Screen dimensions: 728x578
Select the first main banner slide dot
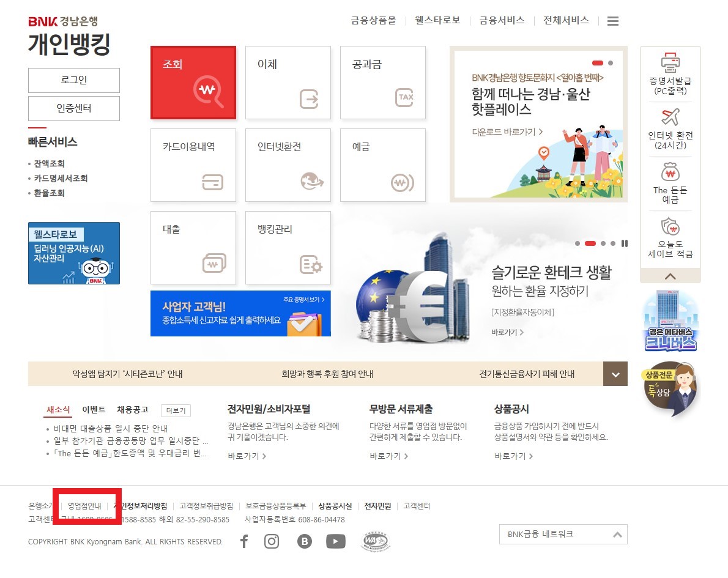(577, 243)
